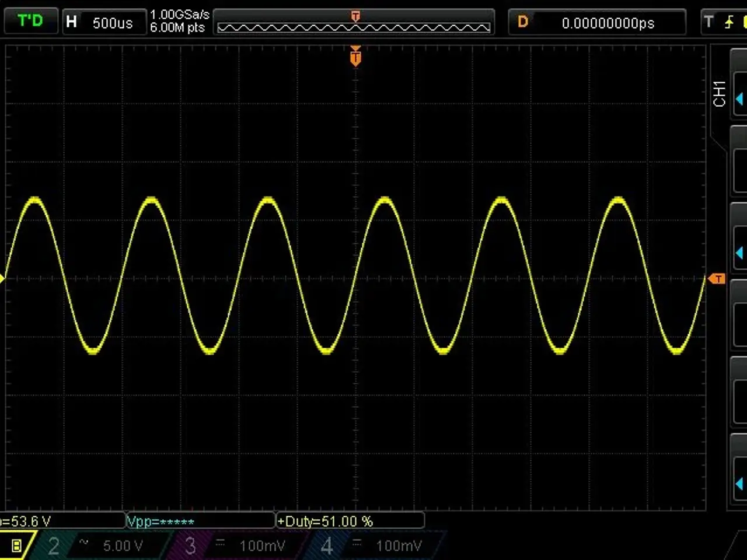This screenshot has height=560, width=747.
Task: Select the channel 4 number label
Action: tap(327, 547)
